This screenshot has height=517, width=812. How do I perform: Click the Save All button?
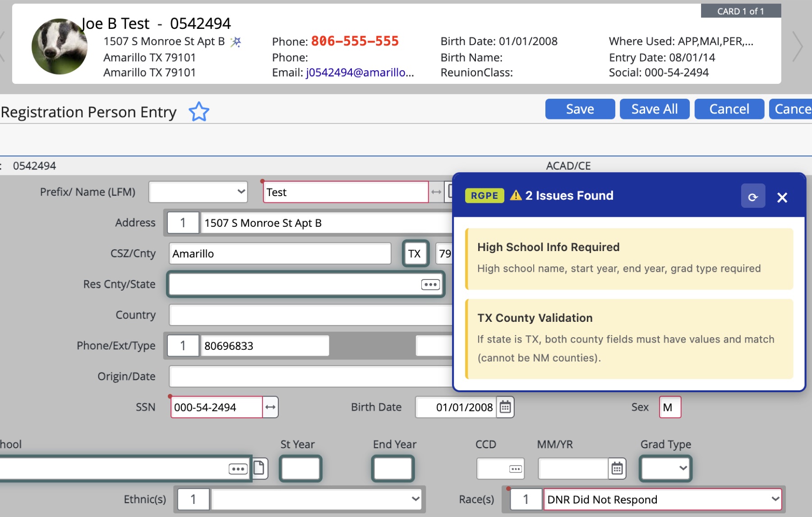click(655, 109)
